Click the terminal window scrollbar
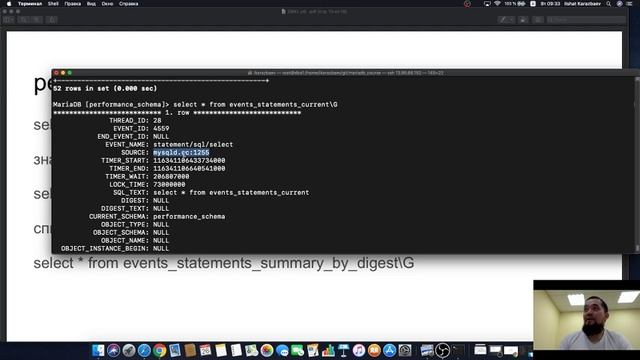 637,163
